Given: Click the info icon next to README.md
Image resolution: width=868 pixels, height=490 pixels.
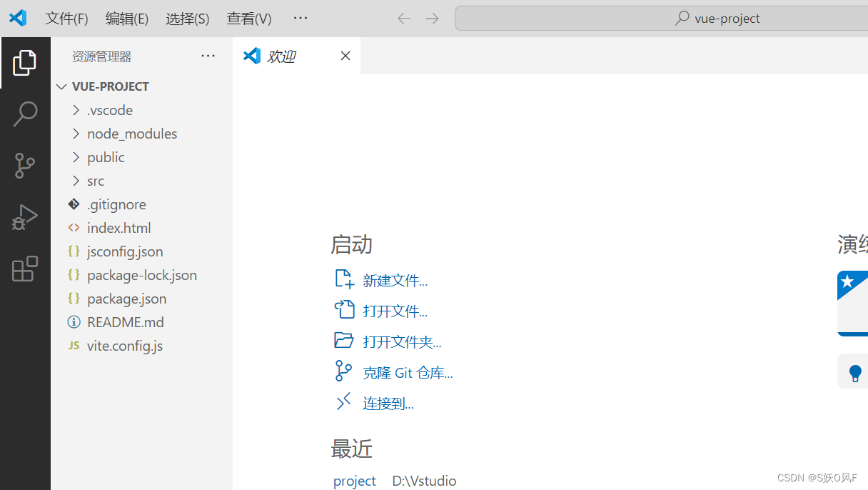Looking at the screenshot, I should 74,322.
